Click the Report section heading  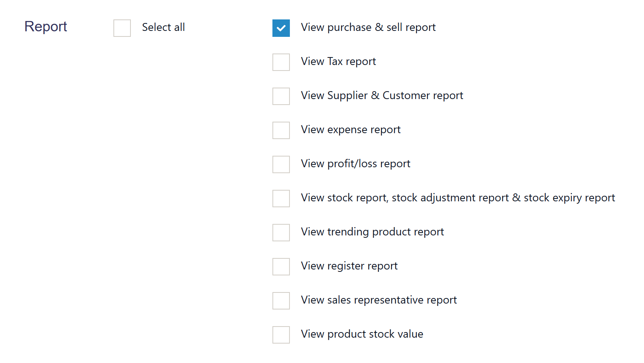pos(46,27)
